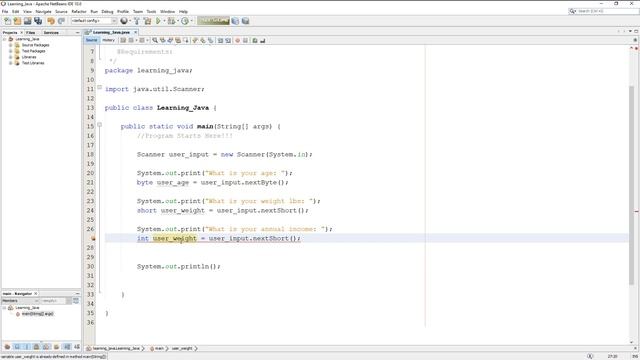Toggle the third filter icon at the Navigator bottom
This screenshot has height=360, width=640.
pyautogui.click(x=27, y=347)
